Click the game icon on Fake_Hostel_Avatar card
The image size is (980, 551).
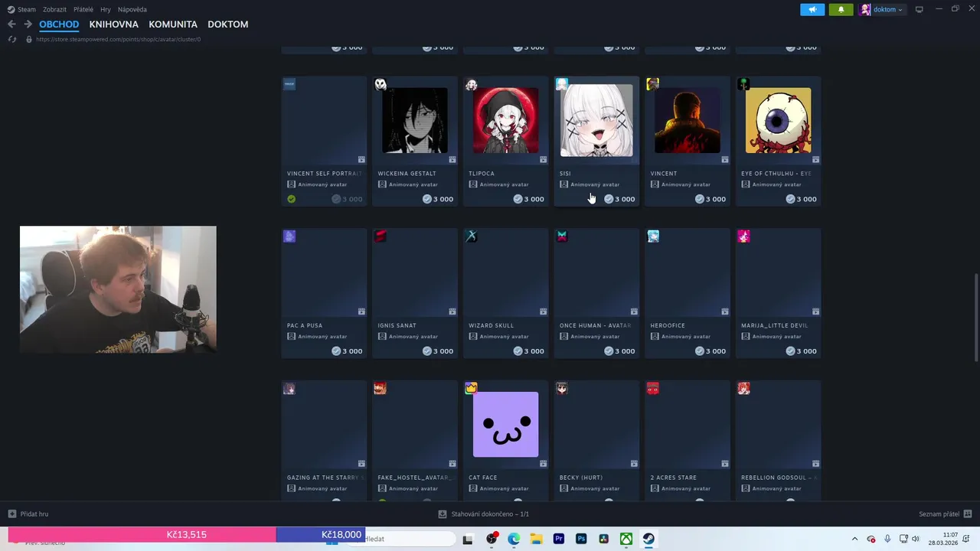point(381,389)
